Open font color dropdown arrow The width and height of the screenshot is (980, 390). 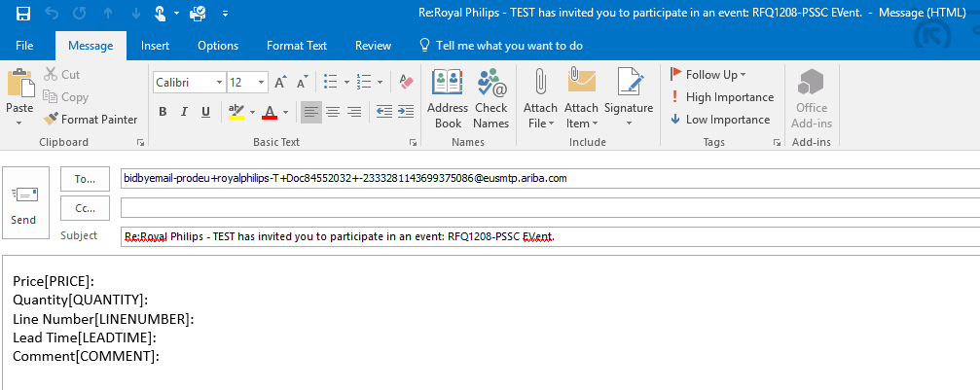tap(285, 113)
